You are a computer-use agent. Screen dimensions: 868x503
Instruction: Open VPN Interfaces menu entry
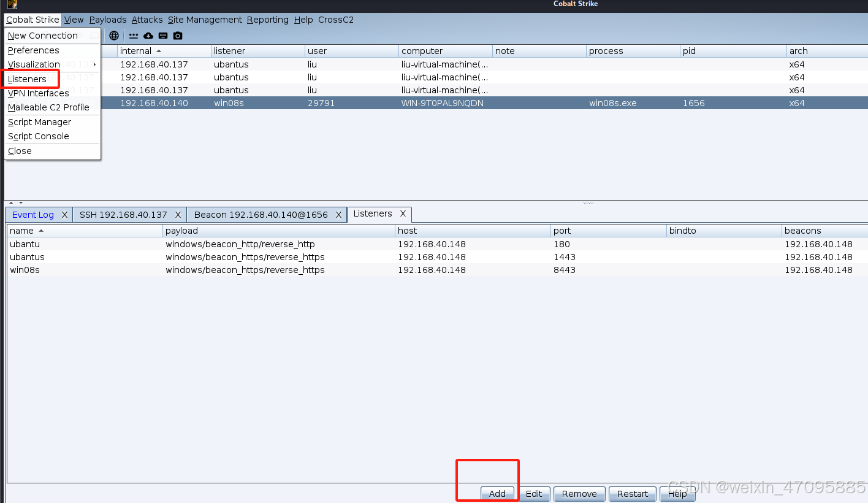(52, 93)
